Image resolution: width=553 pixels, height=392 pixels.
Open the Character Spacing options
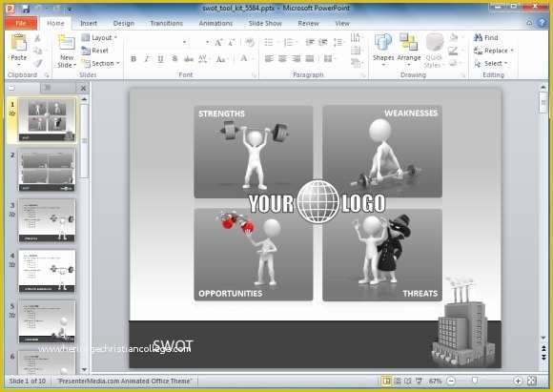(203, 59)
